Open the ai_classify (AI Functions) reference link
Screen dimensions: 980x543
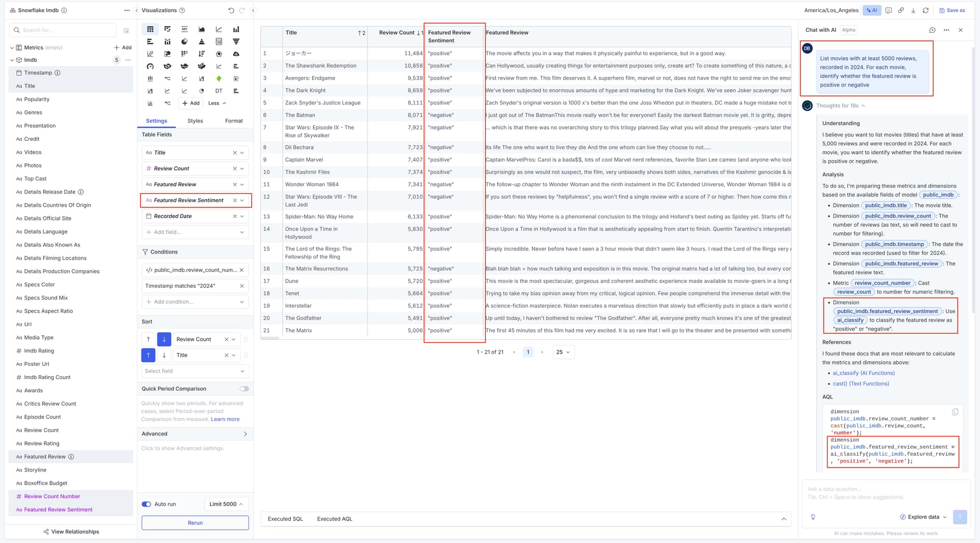[863, 373]
